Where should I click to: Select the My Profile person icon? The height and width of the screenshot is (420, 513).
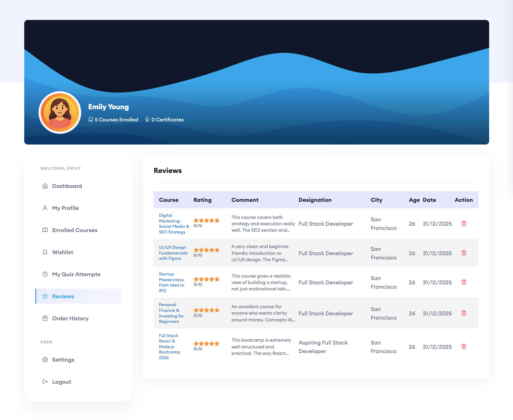tap(45, 208)
